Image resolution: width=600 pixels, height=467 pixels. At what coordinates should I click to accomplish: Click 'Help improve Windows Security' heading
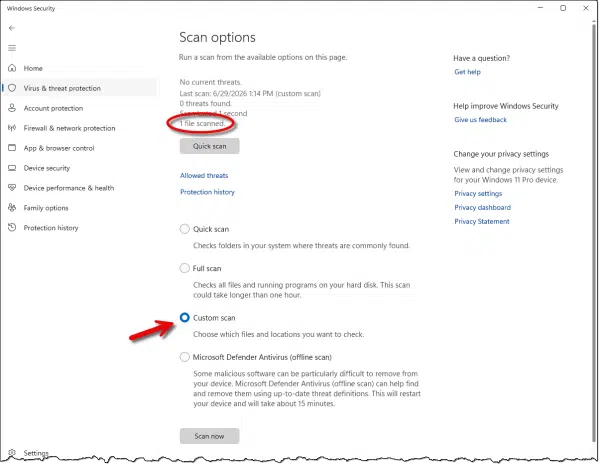(x=505, y=106)
